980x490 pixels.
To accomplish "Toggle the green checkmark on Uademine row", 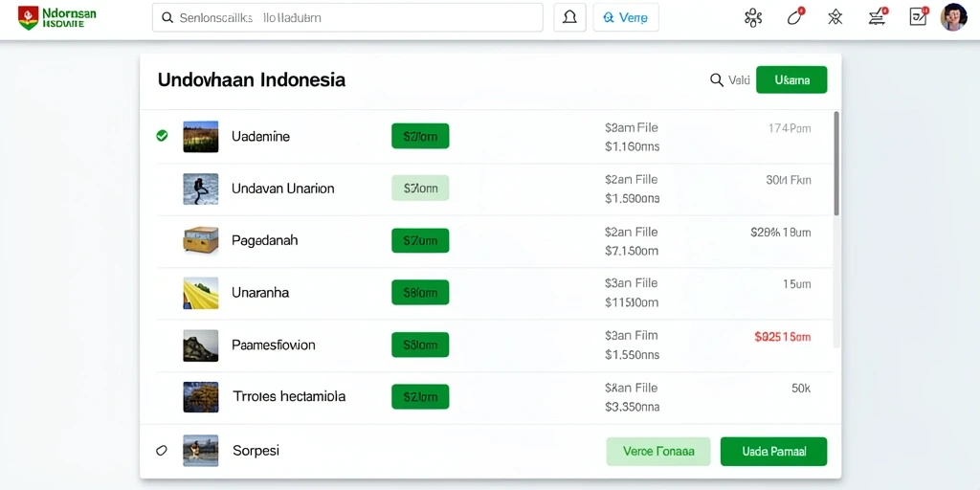I will tap(162, 136).
